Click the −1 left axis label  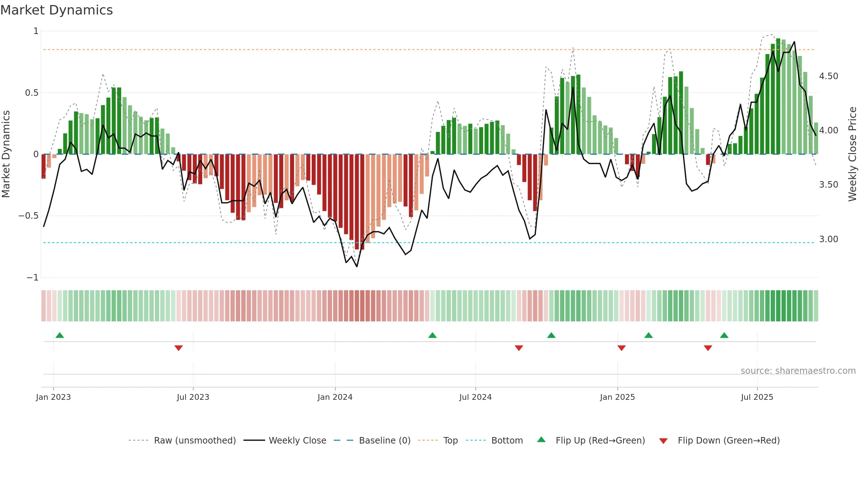tap(33, 278)
